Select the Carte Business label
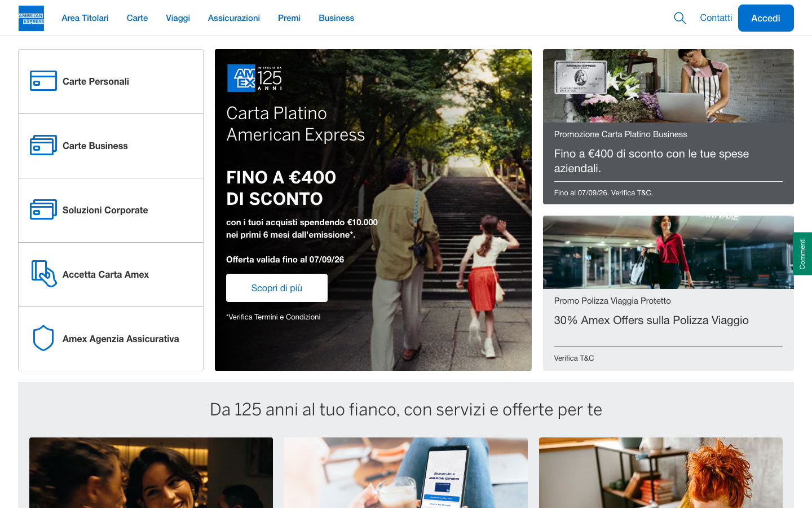 click(95, 146)
